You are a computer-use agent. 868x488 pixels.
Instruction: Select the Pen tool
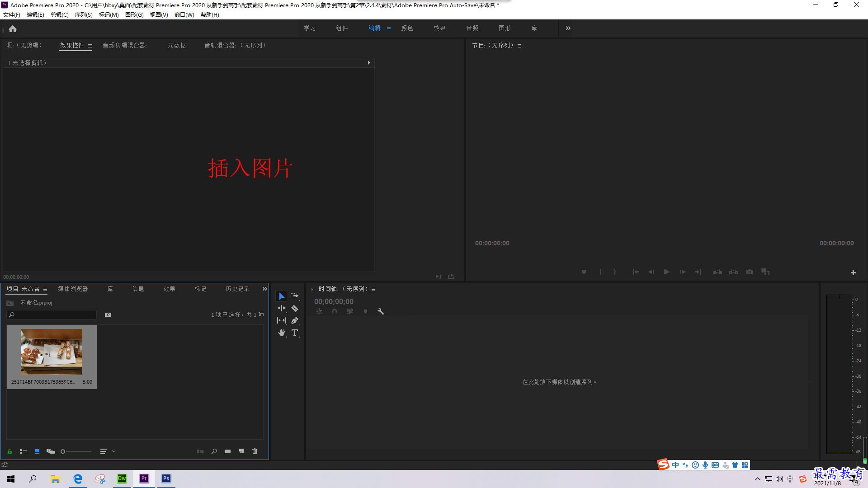(295, 320)
